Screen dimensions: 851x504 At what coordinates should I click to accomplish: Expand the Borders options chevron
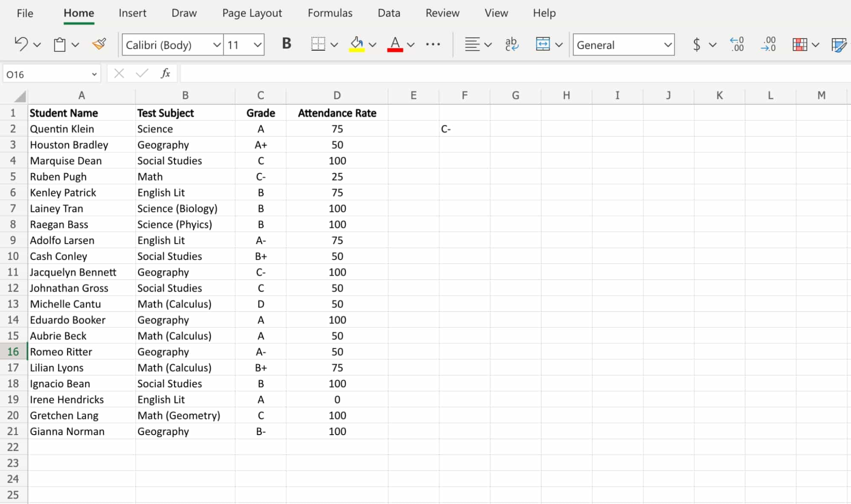click(335, 44)
